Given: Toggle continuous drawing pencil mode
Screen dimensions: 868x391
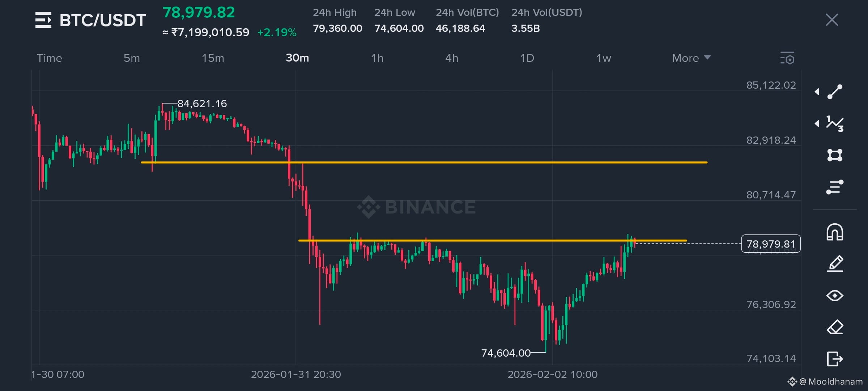Looking at the screenshot, I should 835,264.
